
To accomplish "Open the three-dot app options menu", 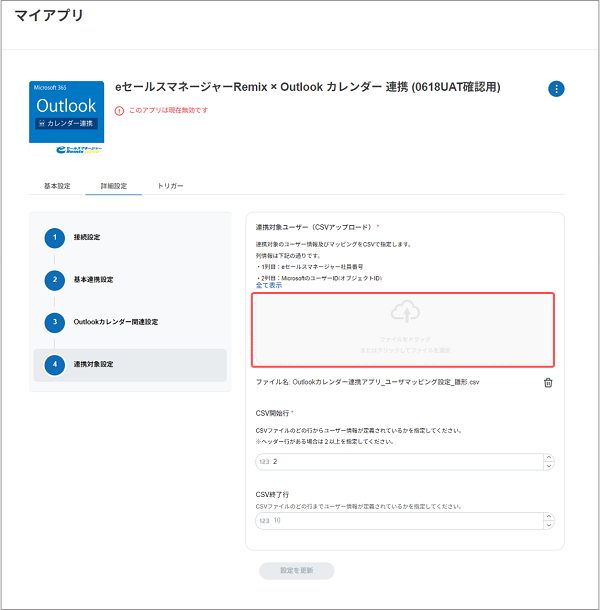I will [x=556, y=89].
